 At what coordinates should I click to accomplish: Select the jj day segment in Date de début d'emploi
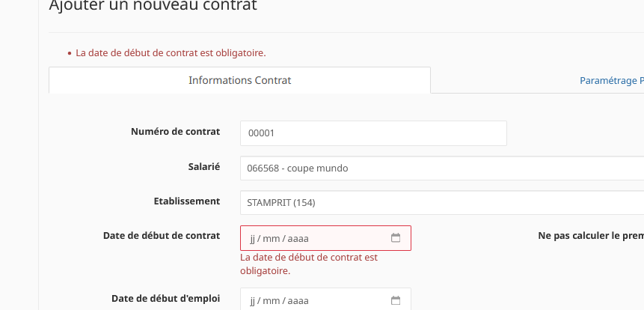tap(253, 301)
